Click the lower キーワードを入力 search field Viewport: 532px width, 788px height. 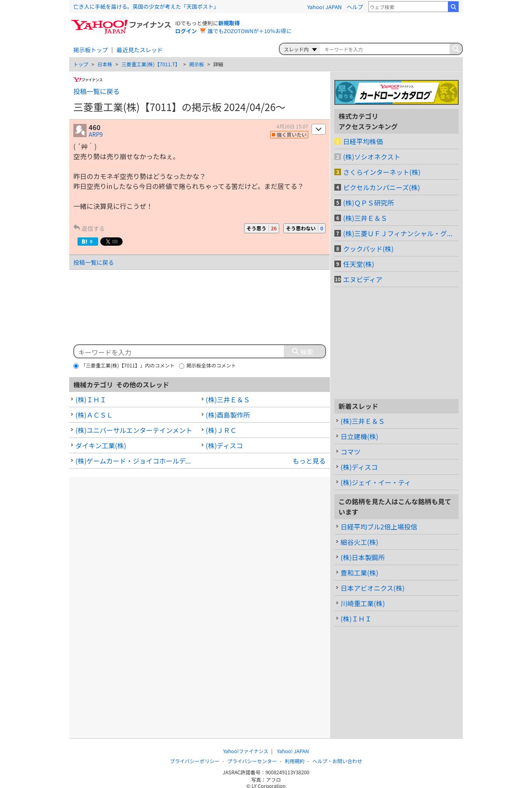click(x=179, y=352)
